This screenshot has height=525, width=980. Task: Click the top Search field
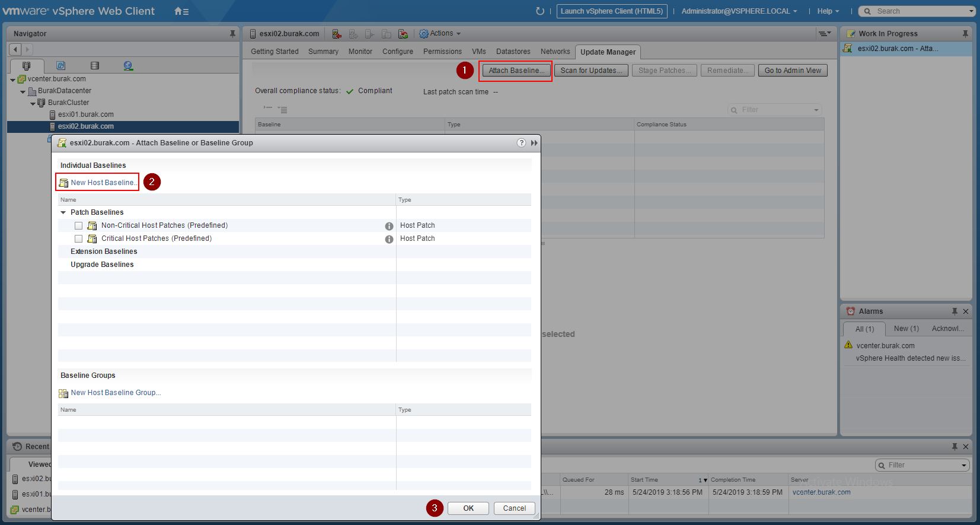click(x=917, y=11)
